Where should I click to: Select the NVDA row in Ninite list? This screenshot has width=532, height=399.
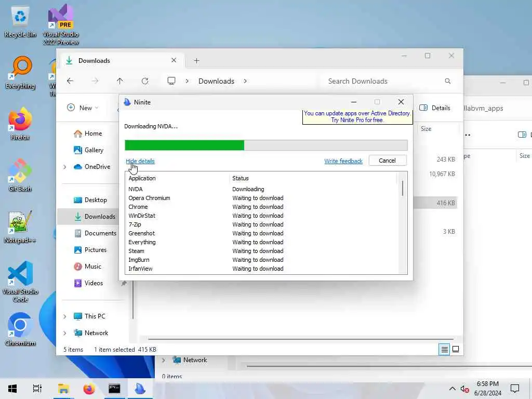(x=261, y=189)
